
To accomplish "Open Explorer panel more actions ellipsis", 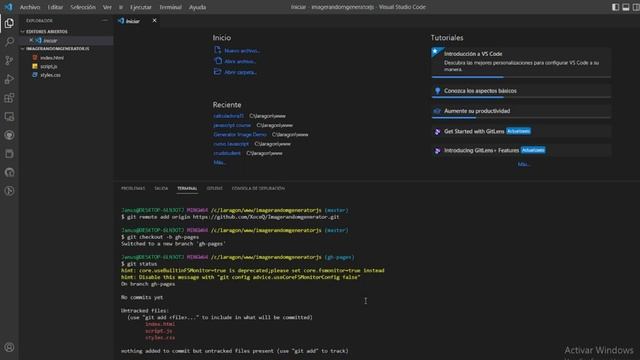I will click(x=104, y=20).
